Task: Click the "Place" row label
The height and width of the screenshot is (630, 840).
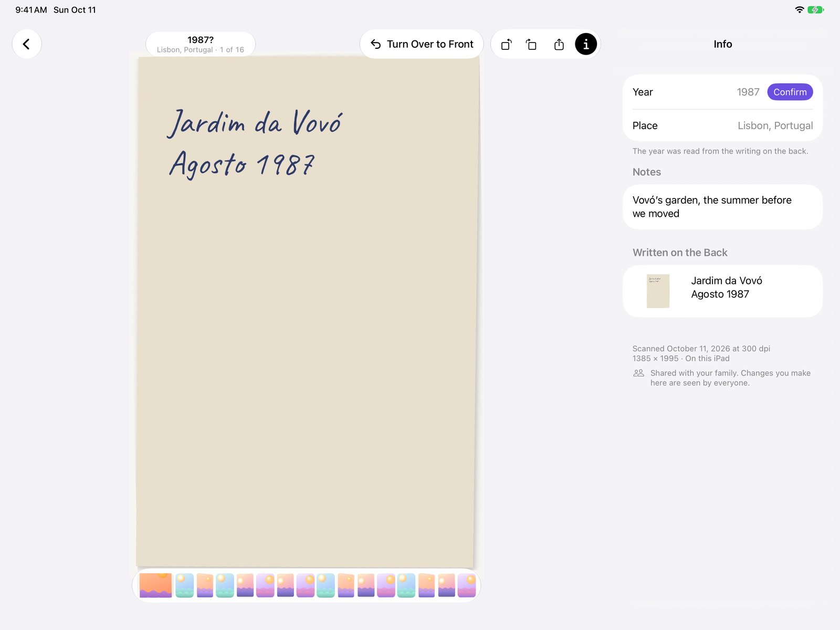Action: 645,125
